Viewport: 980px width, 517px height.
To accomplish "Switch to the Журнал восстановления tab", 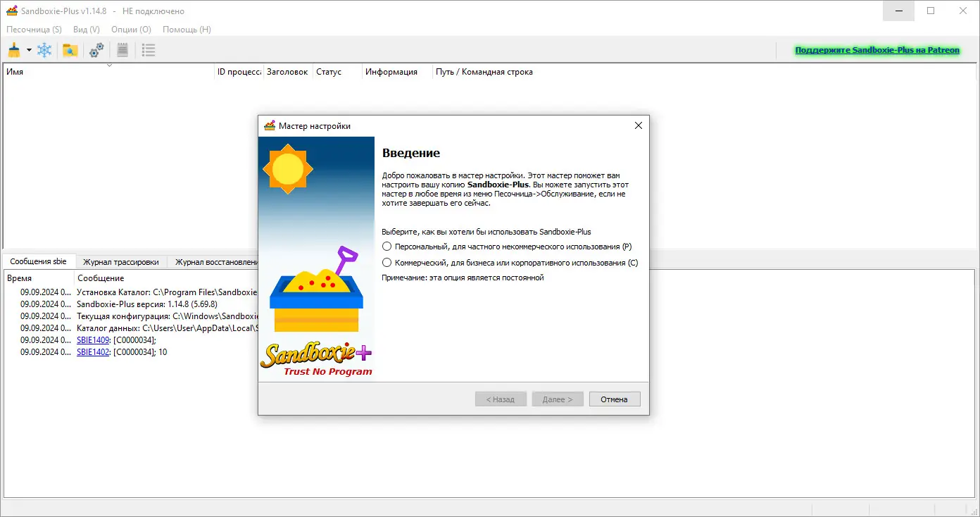I will click(x=214, y=262).
